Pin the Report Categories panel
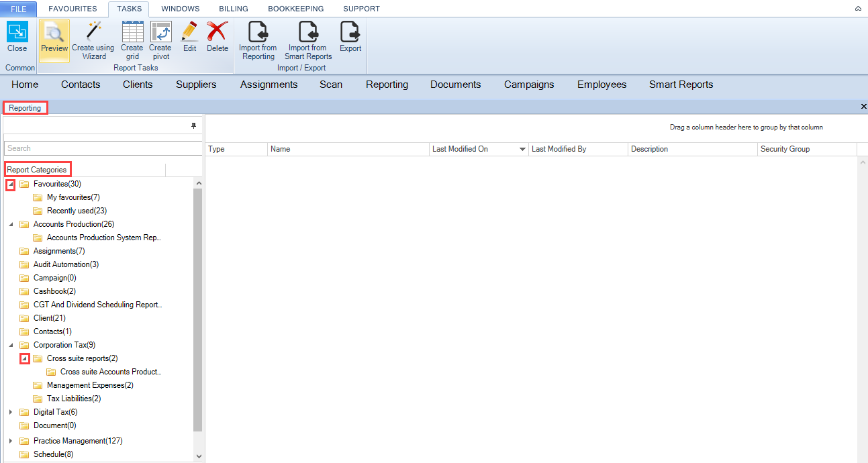This screenshot has width=868, height=463. [x=194, y=125]
